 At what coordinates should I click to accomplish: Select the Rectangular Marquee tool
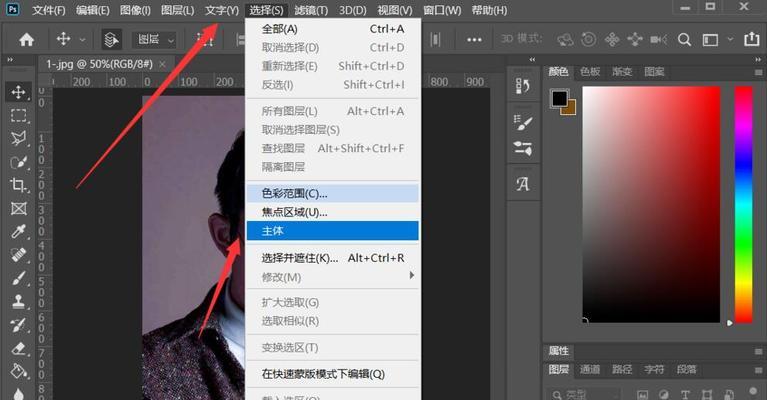(19, 115)
